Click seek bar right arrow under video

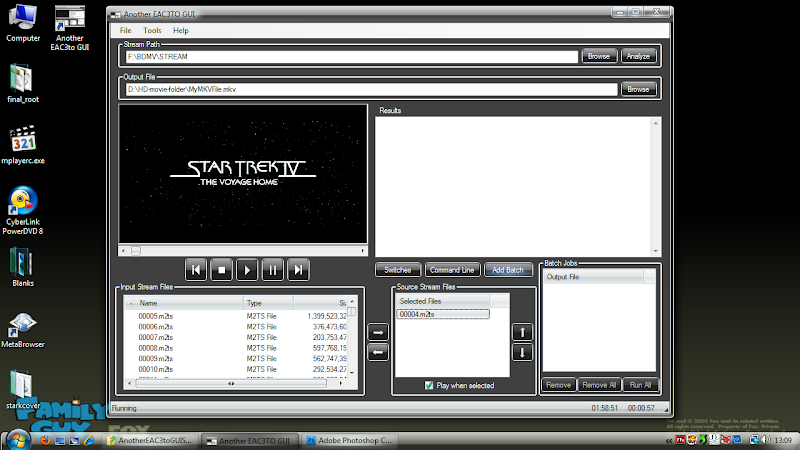point(363,251)
